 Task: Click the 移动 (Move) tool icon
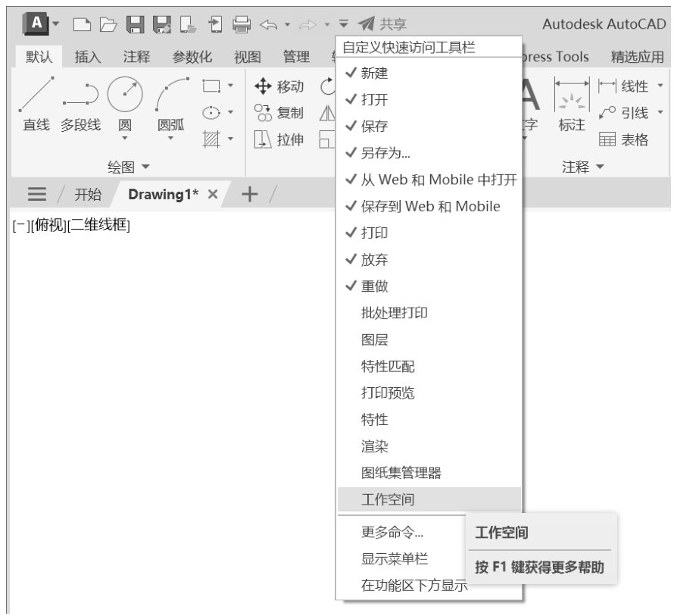click(261, 87)
